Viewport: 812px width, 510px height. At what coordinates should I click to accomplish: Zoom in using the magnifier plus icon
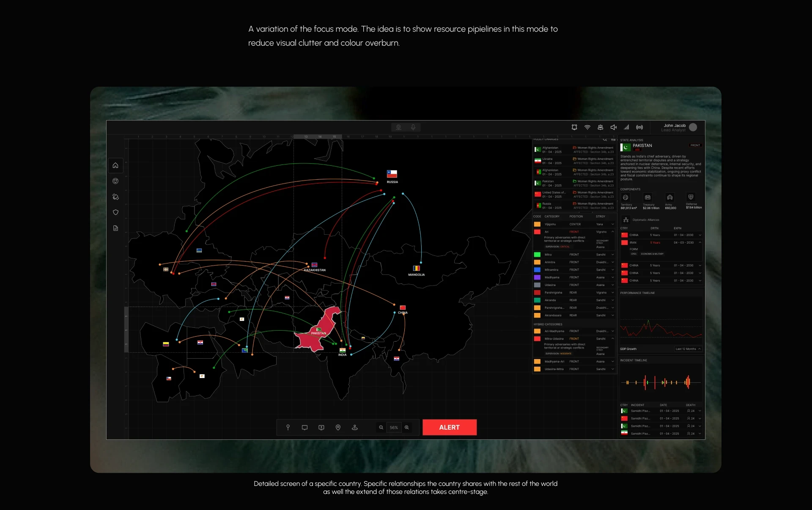point(407,428)
